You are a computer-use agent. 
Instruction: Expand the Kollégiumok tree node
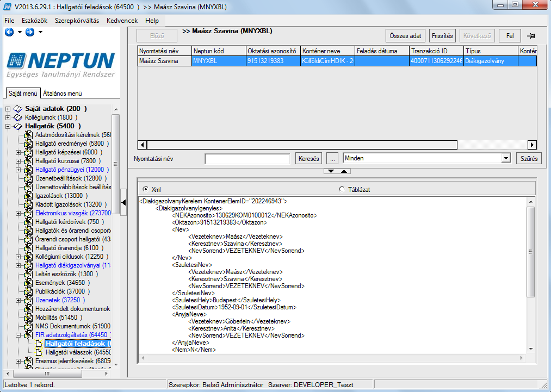pos(8,117)
